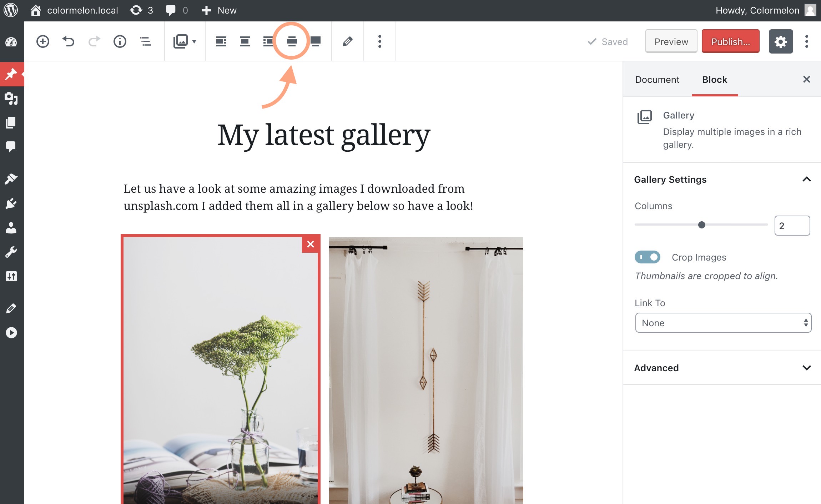The image size is (821, 504).
Task: Open the updates icon showing 3
Action: tap(141, 10)
